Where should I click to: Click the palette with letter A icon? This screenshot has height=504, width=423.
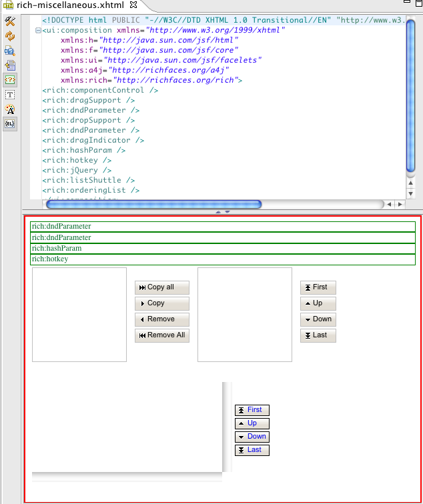click(10, 109)
